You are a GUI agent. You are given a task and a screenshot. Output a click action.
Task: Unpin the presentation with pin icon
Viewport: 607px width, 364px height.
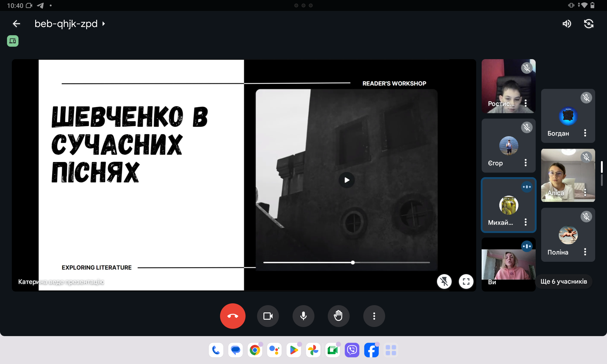[x=444, y=281]
